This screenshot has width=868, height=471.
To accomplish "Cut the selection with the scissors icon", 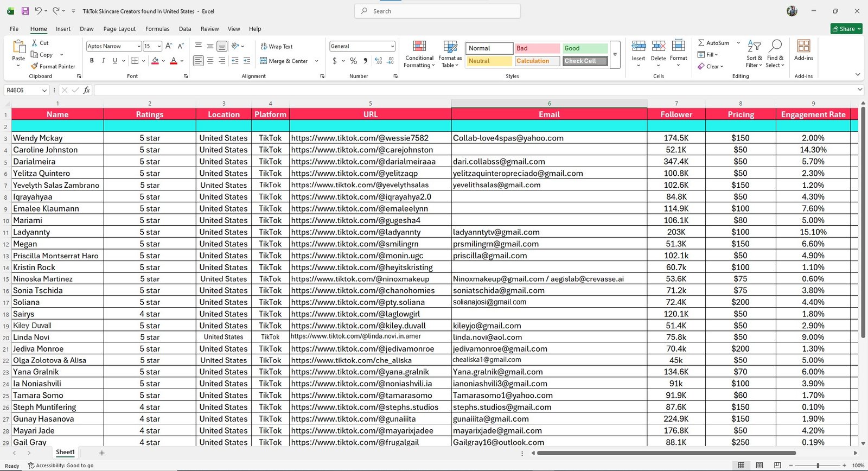I will pyautogui.click(x=35, y=43).
